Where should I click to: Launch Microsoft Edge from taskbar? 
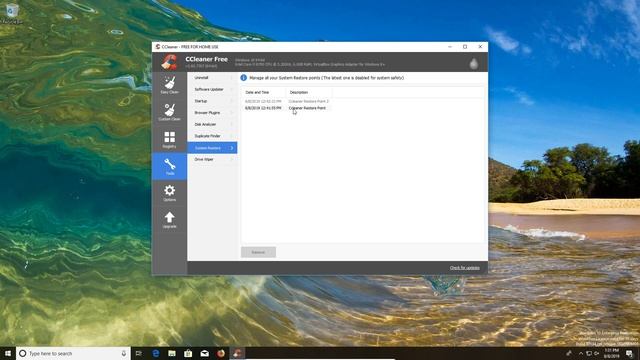(x=156, y=353)
